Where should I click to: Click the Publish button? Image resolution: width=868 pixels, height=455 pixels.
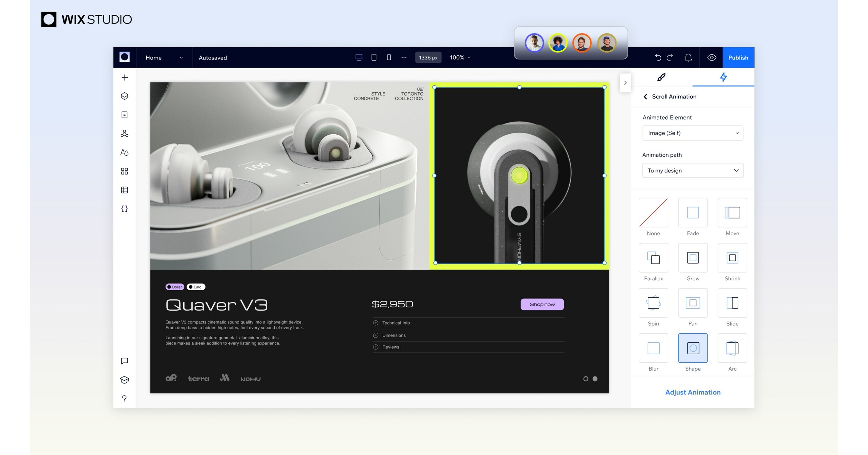(738, 57)
